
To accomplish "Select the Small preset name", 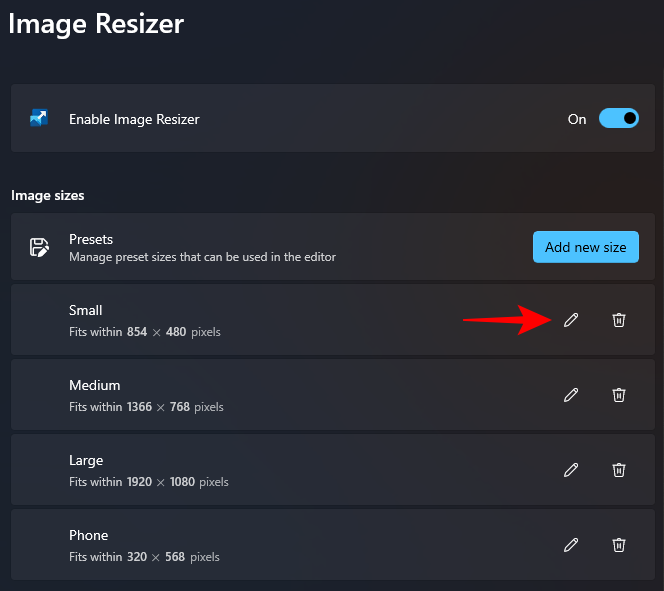I will [86, 310].
